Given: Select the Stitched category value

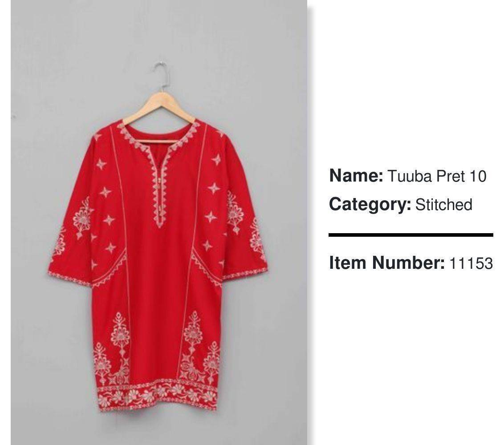Looking at the screenshot, I should pos(443,205).
